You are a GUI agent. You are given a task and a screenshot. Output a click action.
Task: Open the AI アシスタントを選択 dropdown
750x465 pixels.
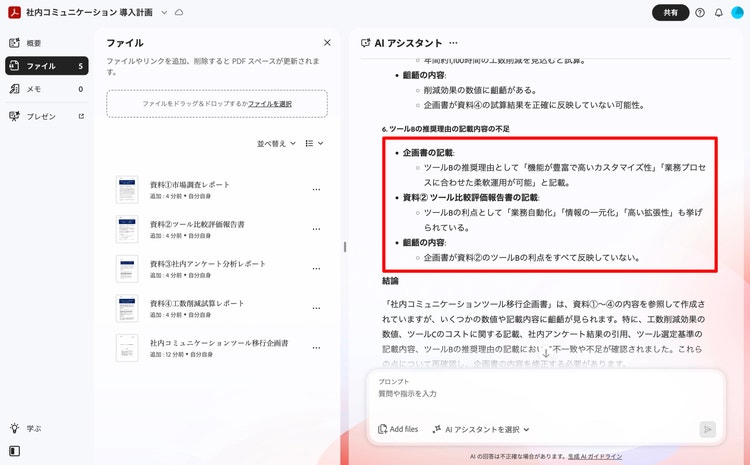coord(481,430)
